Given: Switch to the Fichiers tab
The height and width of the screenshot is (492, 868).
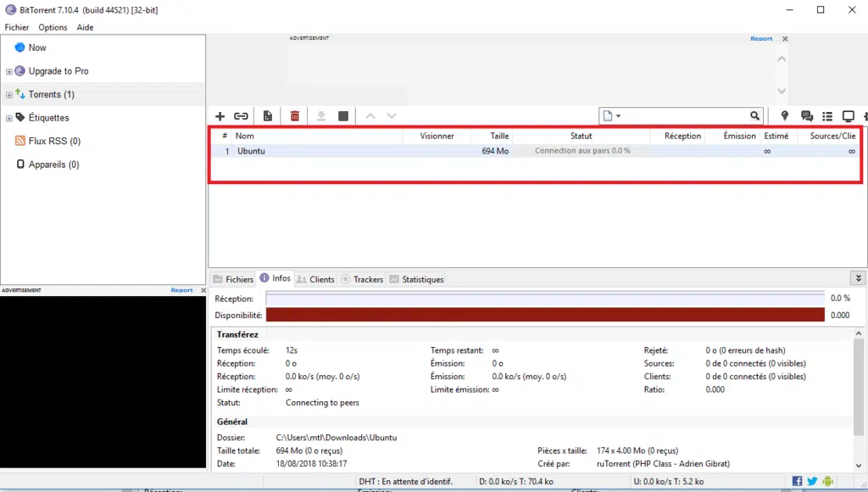Looking at the screenshot, I should [233, 279].
